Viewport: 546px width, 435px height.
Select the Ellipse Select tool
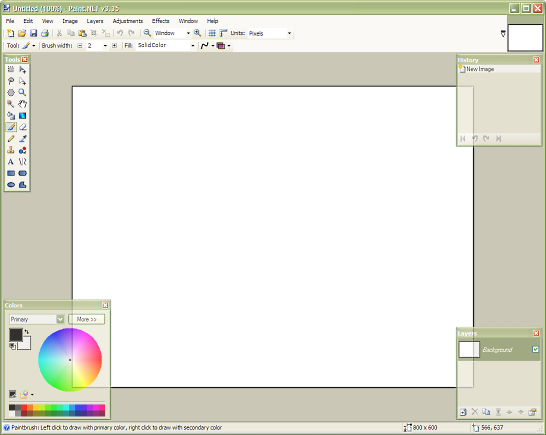(x=11, y=92)
